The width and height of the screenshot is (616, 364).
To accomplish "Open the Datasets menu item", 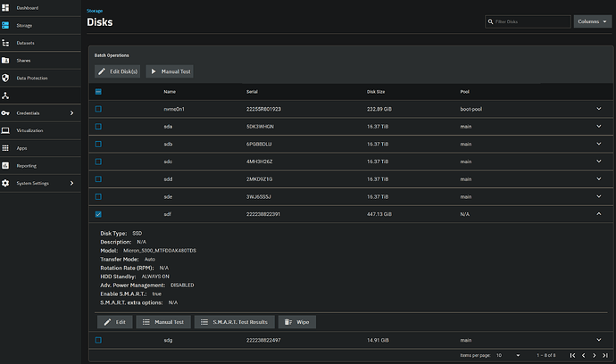I will 40,43.
